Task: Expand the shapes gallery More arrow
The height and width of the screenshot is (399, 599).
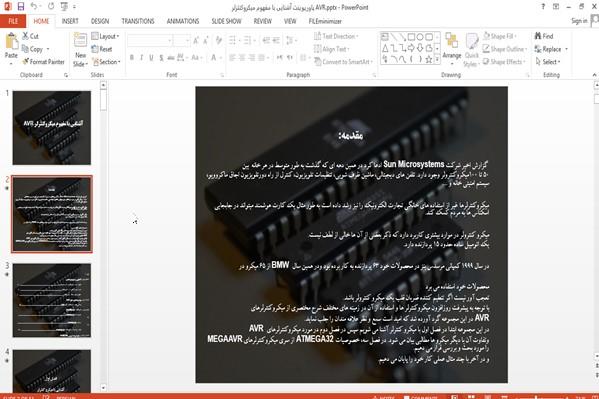Action: pyautogui.click(x=437, y=59)
